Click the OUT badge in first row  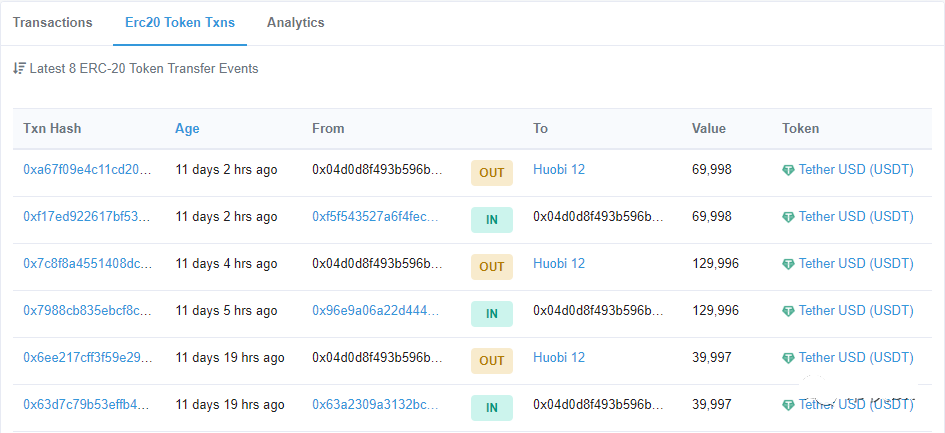(491, 172)
